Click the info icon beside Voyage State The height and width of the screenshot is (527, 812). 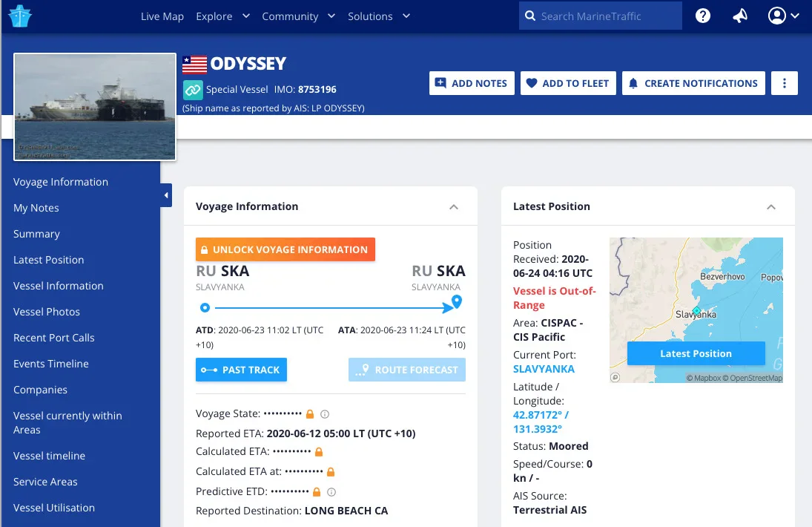point(325,414)
